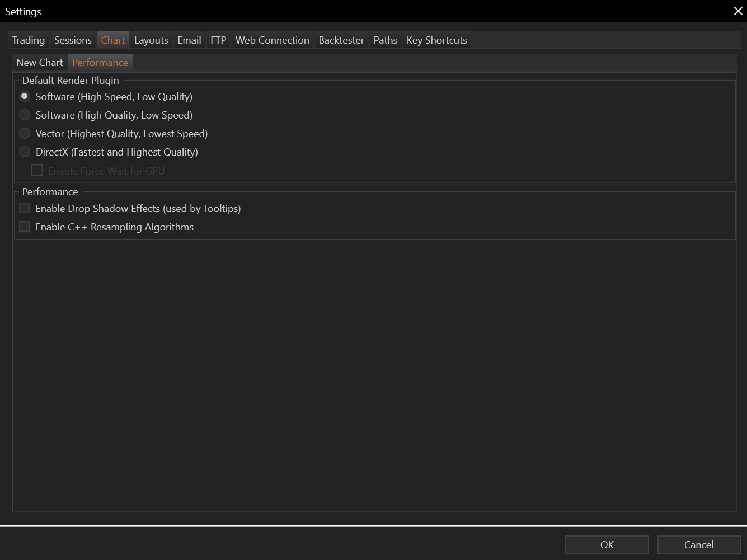
Task: Toggle Enable C++ Resampling Algorithms checkbox
Action: coord(25,227)
